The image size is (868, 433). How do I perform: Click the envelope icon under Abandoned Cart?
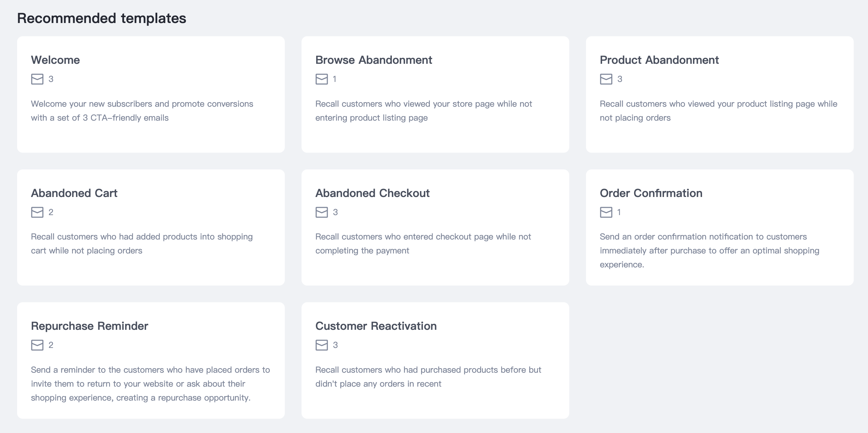pos(37,212)
